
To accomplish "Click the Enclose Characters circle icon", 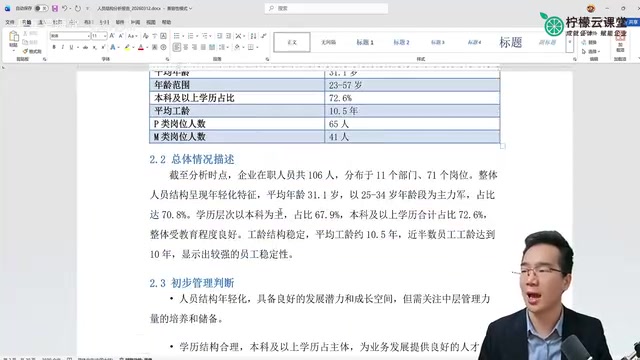I will click(163, 47).
